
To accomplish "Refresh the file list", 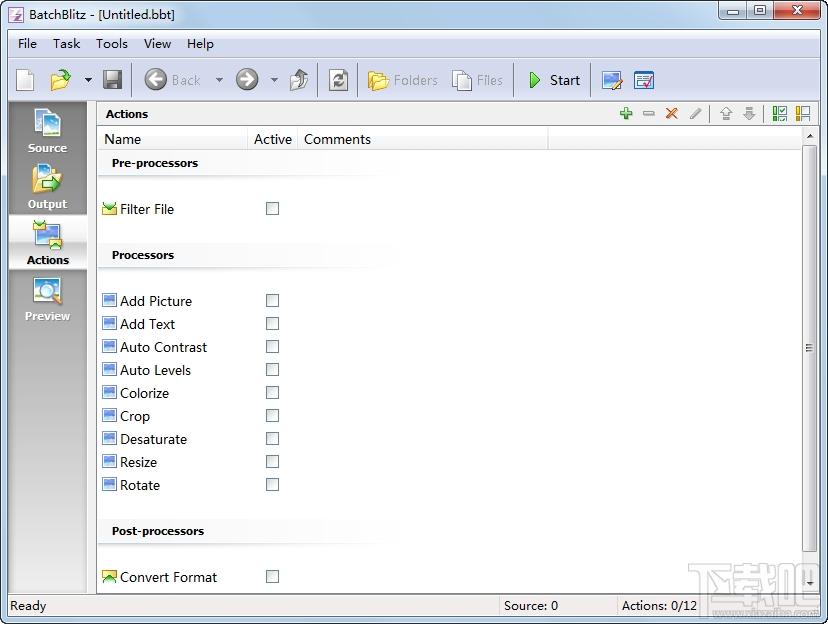I will (338, 80).
